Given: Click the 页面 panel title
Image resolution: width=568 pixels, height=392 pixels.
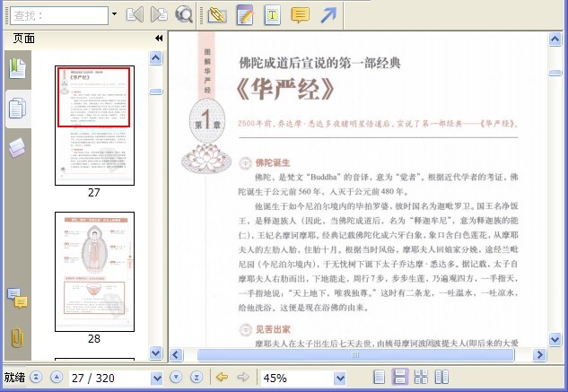Looking at the screenshot, I should 24,38.
